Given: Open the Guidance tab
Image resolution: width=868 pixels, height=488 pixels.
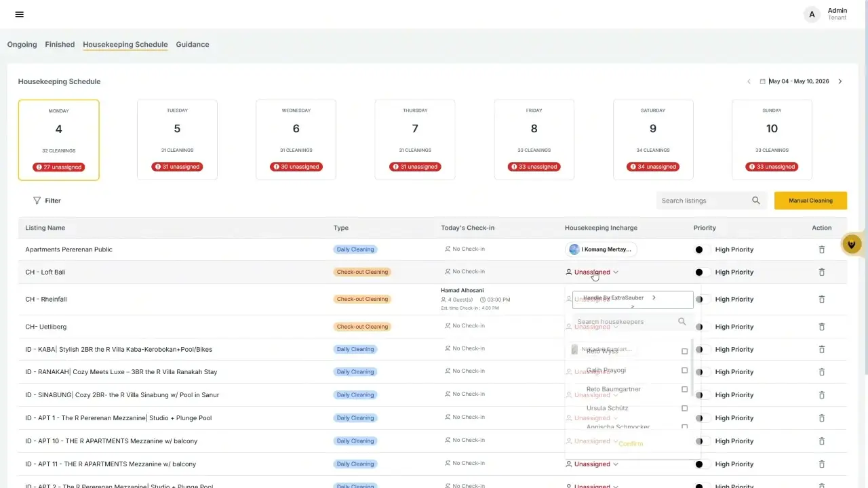Looking at the screenshot, I should pyautogui.click(x=193, y=45).
